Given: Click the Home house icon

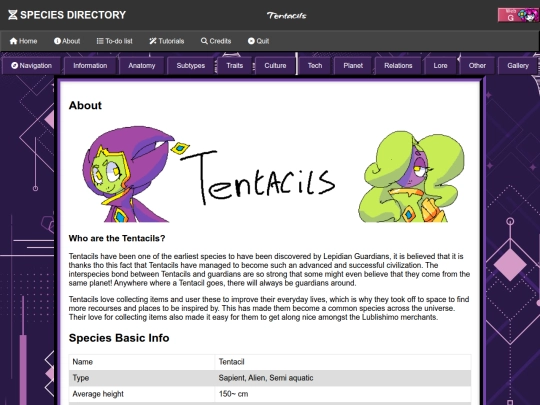Looking at the screenshot, I should coord(13,41).
